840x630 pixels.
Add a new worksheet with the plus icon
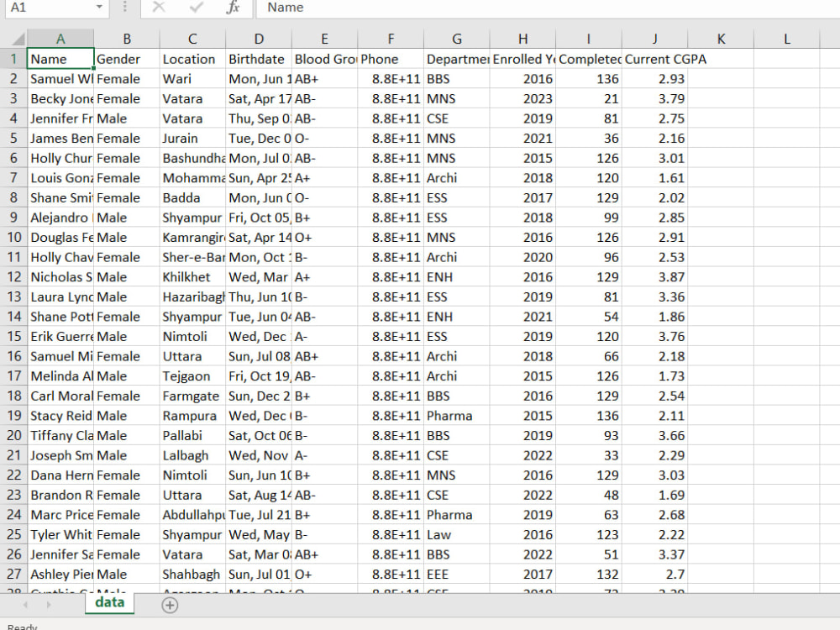pyautogui.click(x=169, y=604)
